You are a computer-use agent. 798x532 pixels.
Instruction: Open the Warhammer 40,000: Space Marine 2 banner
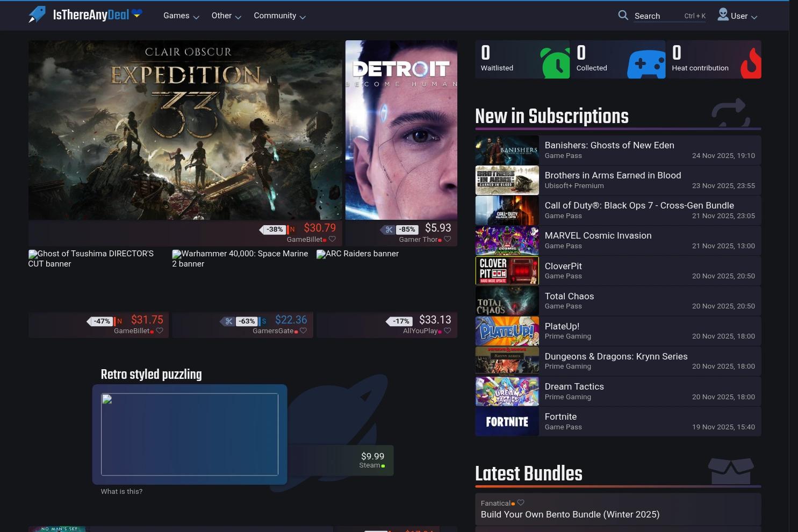(242, 258)
